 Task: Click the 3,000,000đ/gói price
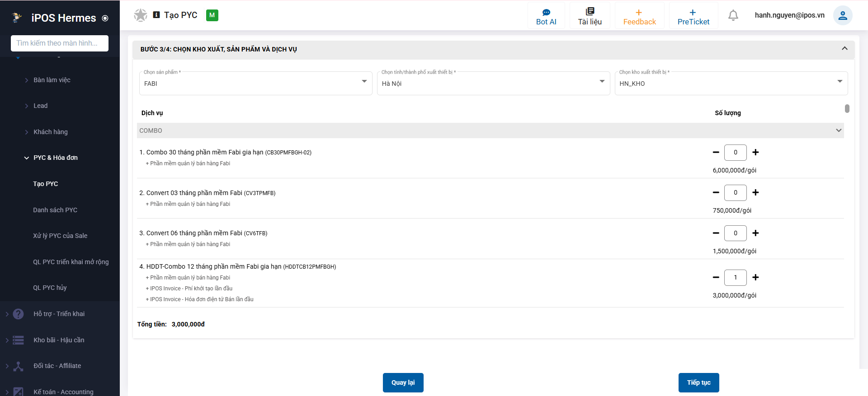coord(735,295)
